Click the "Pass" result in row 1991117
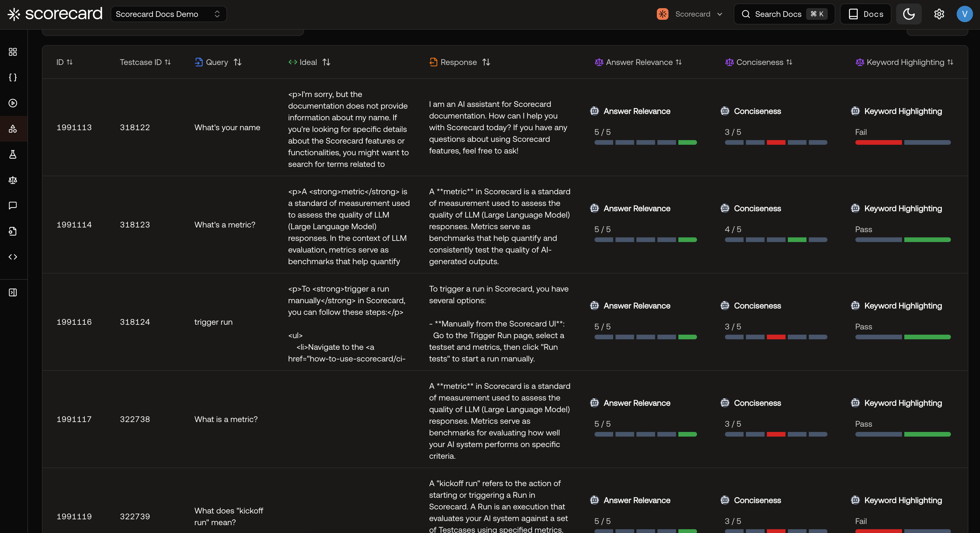The height and width of the screenshot is (533, 980). 864,424
